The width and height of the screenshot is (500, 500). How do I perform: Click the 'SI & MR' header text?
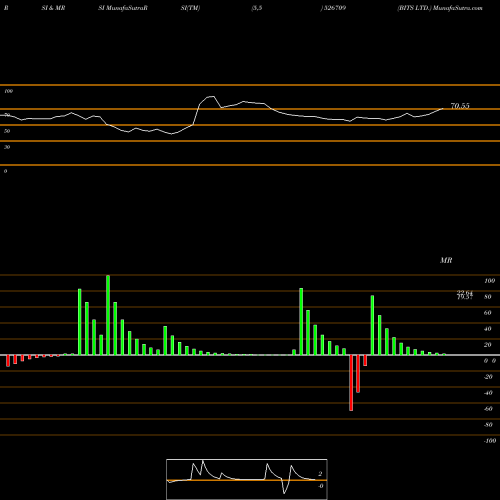pos(53,8)
